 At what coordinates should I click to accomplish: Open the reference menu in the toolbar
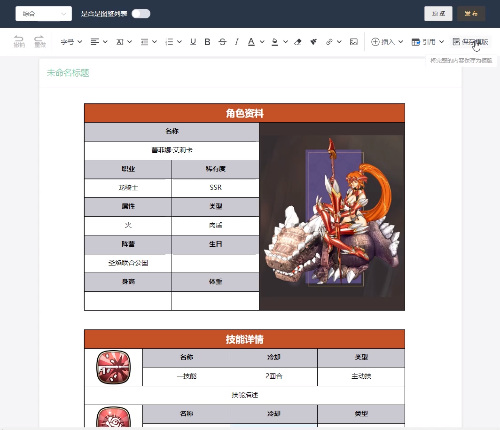coord(428,42)
